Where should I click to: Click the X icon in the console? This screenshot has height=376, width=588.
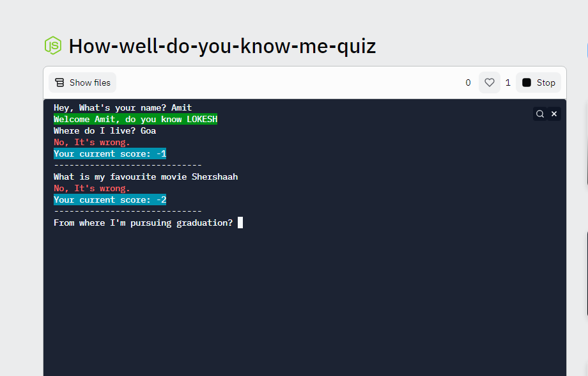554,114
